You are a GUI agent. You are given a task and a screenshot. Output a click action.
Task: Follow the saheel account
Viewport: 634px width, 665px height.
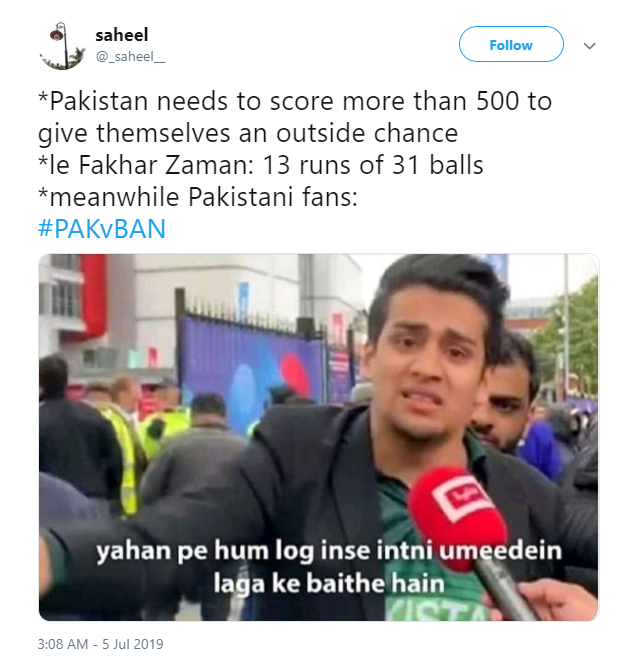point(511,44)
